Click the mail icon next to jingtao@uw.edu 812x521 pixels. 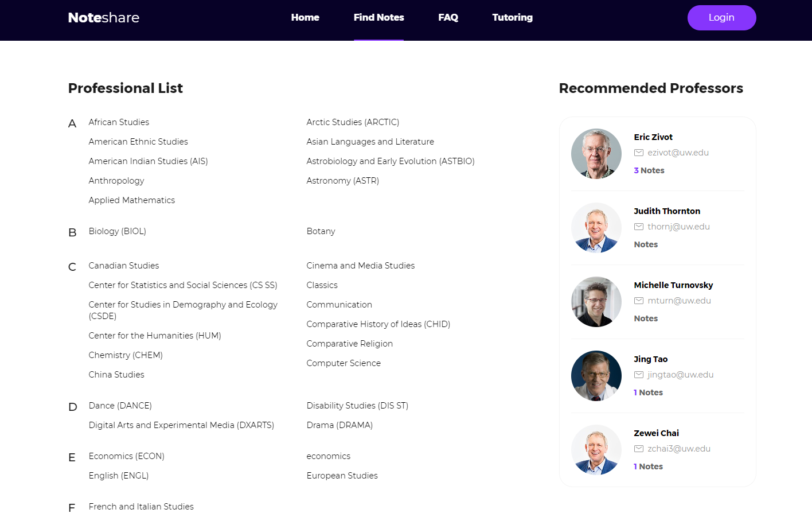point(639,375)
